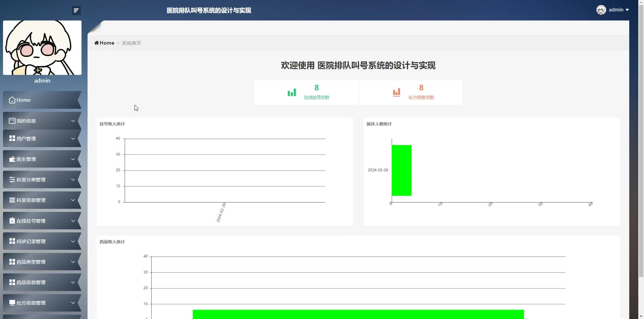Screen dimensions: 644x319
Task: Expand the 药品类型管理 chevron arrow
Action: click(x=73, y=262)
